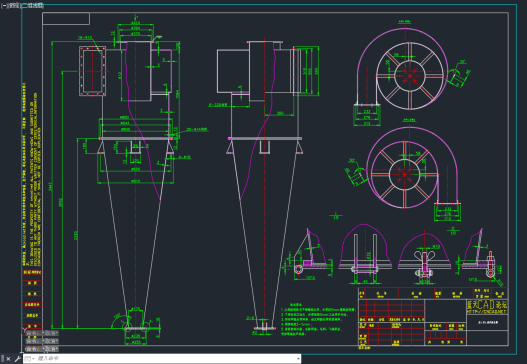Expand the recent commands dropdown
Image resolution: width=527 pixels, height=364 pixels.
tap(29, 359)
